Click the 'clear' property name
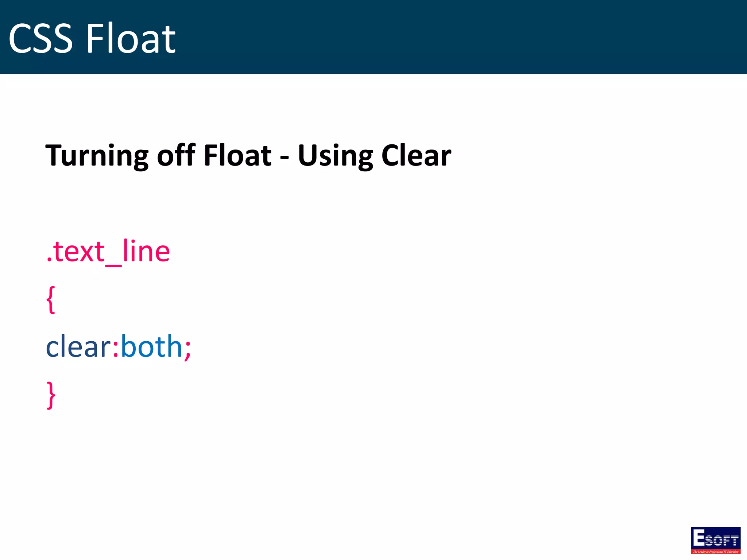 [x=78, y=346]
